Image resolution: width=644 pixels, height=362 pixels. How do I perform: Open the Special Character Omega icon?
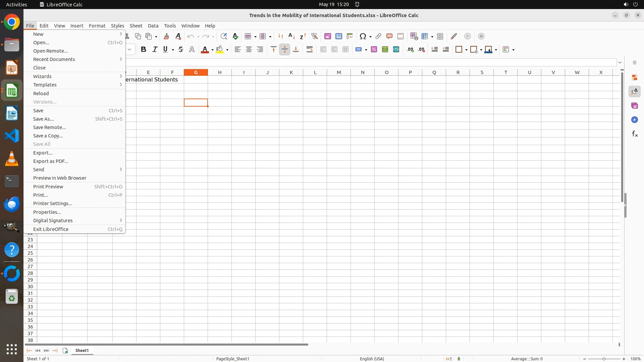point(363,36)
